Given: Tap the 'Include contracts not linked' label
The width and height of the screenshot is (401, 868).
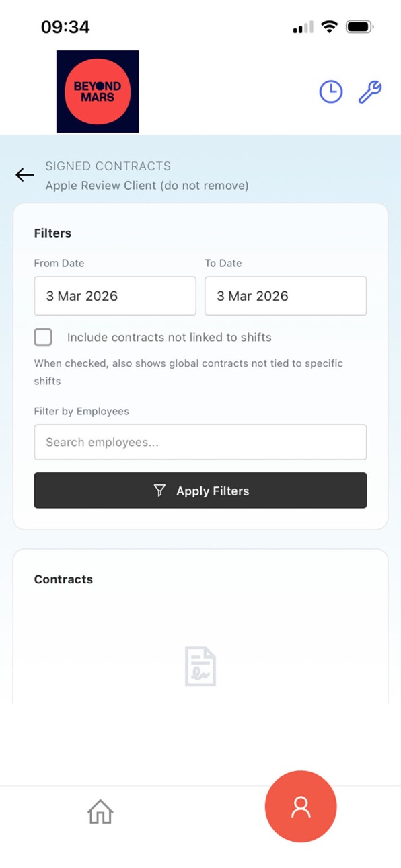Looking at the screenshot, I should [170, 338].
